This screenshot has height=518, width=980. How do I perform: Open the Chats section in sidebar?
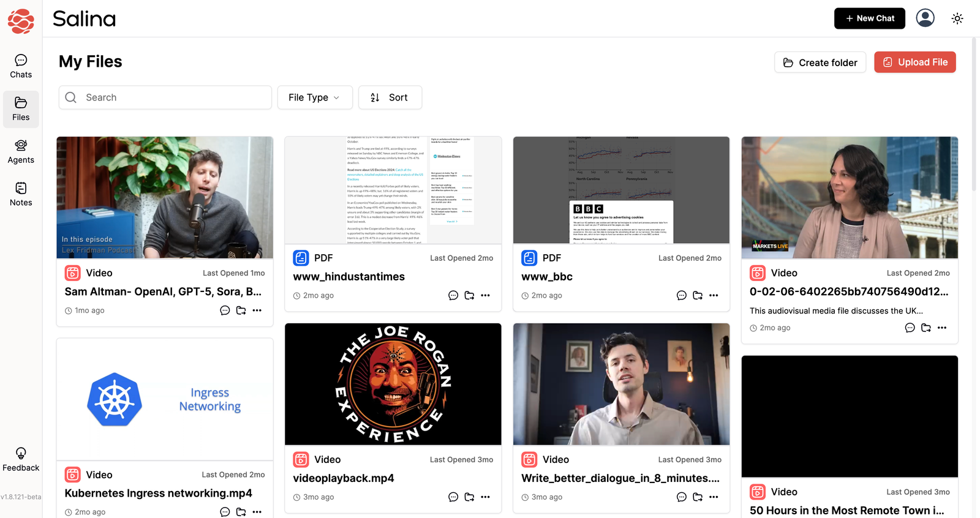21,67
